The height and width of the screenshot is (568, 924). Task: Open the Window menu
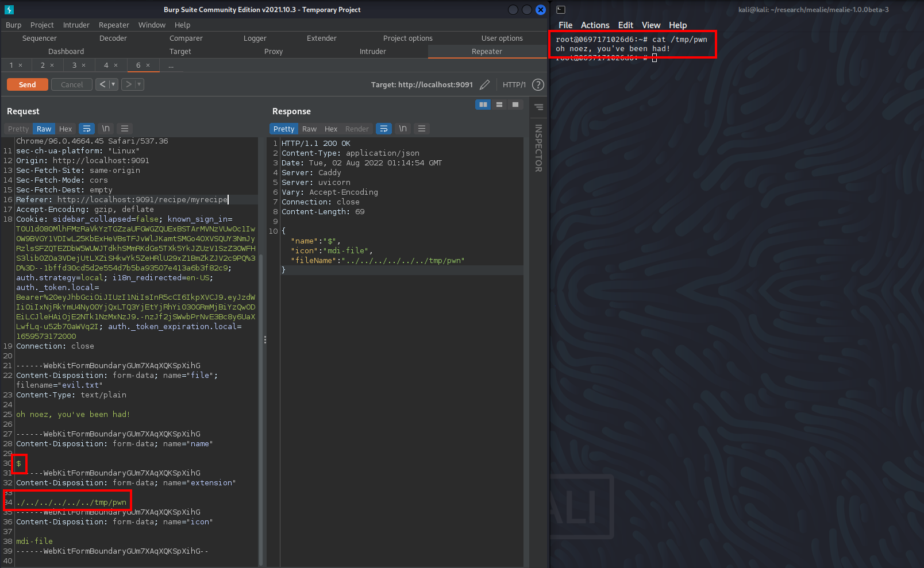point(152,25)
